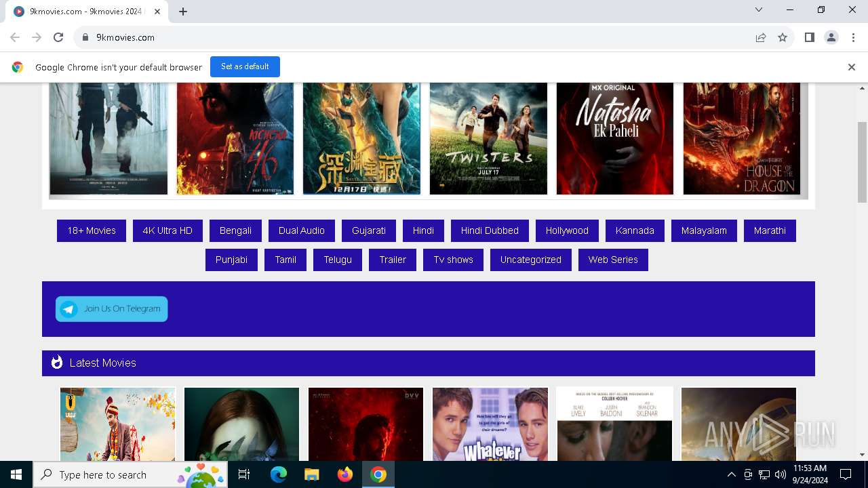The height and width of the screenshot is (488, 868).
Task: Launch Firefox from the taskbar
Action: click(x=345, y=474)
